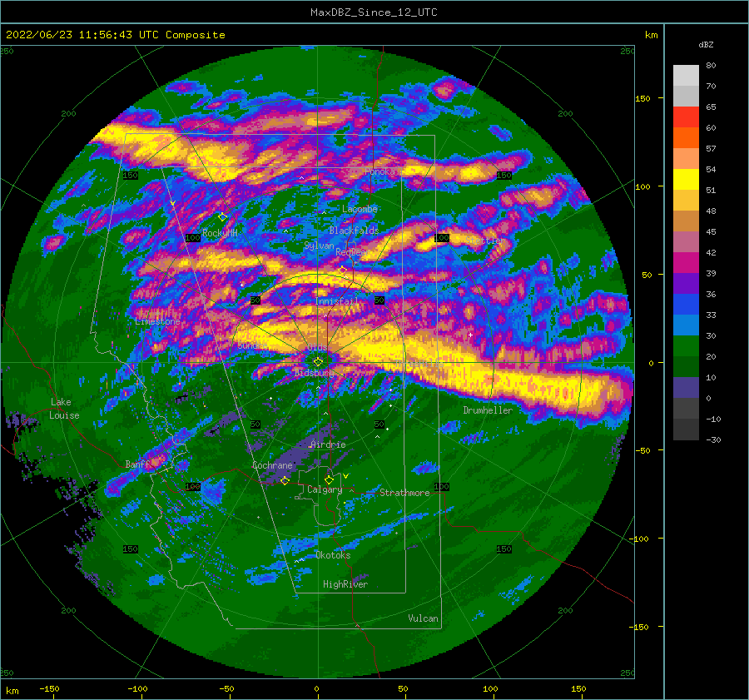The image size is (749, 700).
Task: Click the Calgary map label
Action: click(x=325, y=489)
